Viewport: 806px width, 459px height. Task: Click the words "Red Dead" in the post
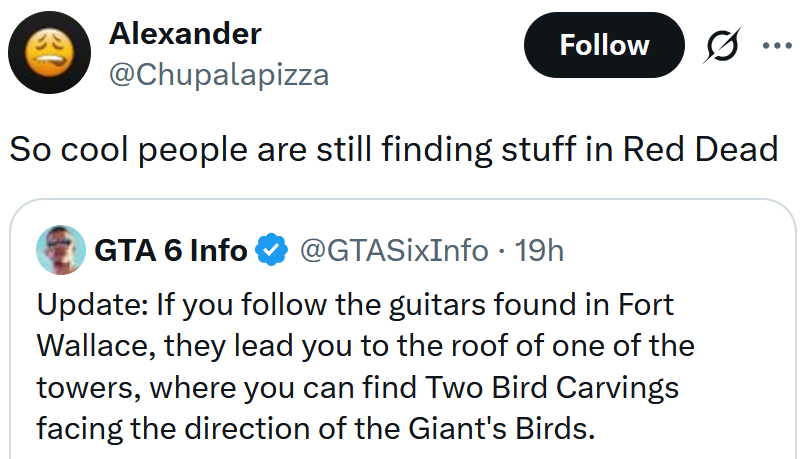(700, 149)
